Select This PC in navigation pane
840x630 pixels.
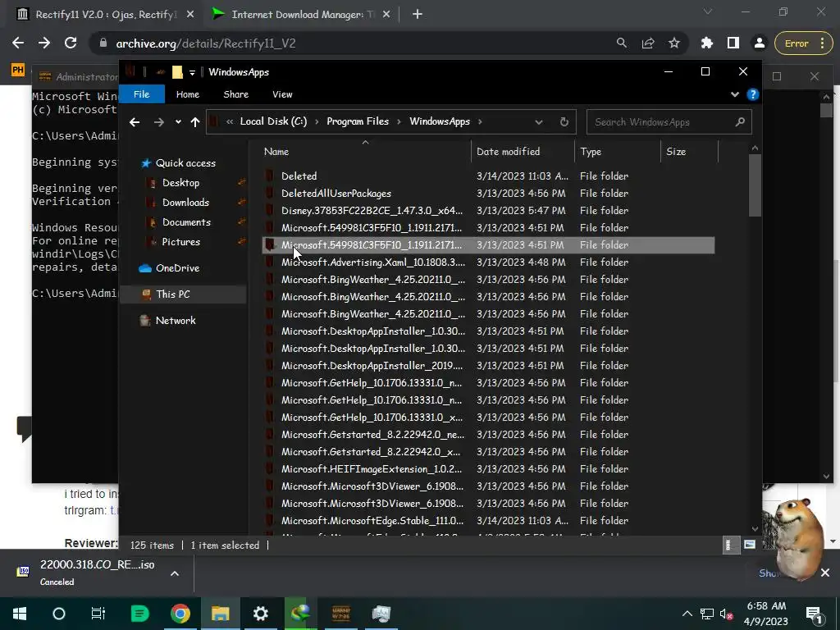click(172, 294)
